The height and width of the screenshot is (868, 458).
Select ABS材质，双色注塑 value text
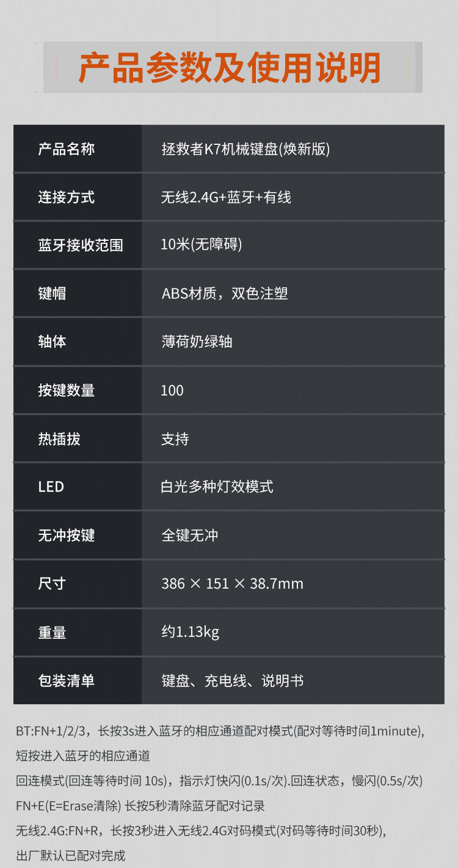[224, 293]
